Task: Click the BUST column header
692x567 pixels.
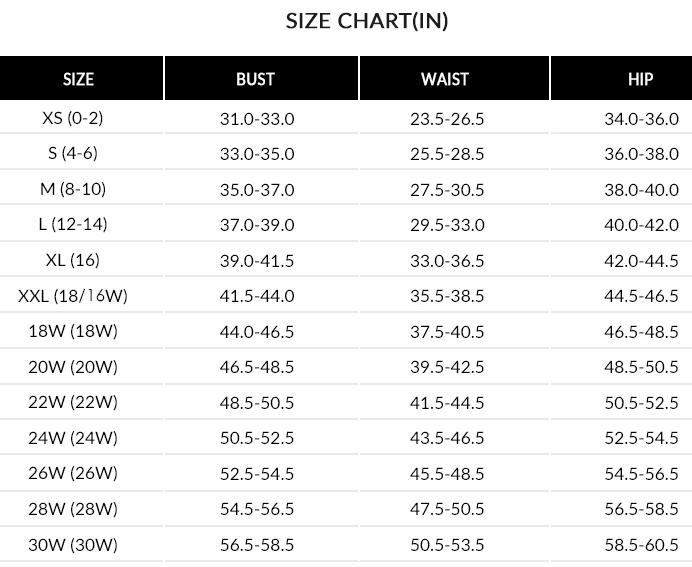Action: (255, 79)
